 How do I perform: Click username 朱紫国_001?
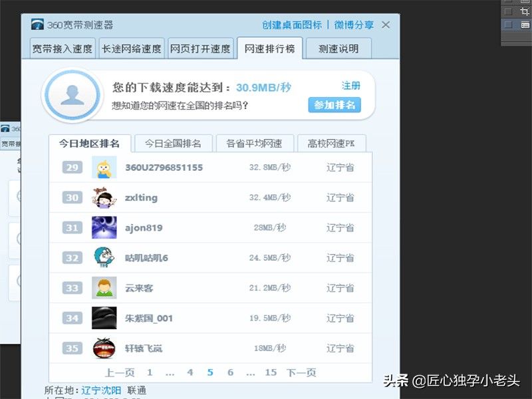[149, 319]
